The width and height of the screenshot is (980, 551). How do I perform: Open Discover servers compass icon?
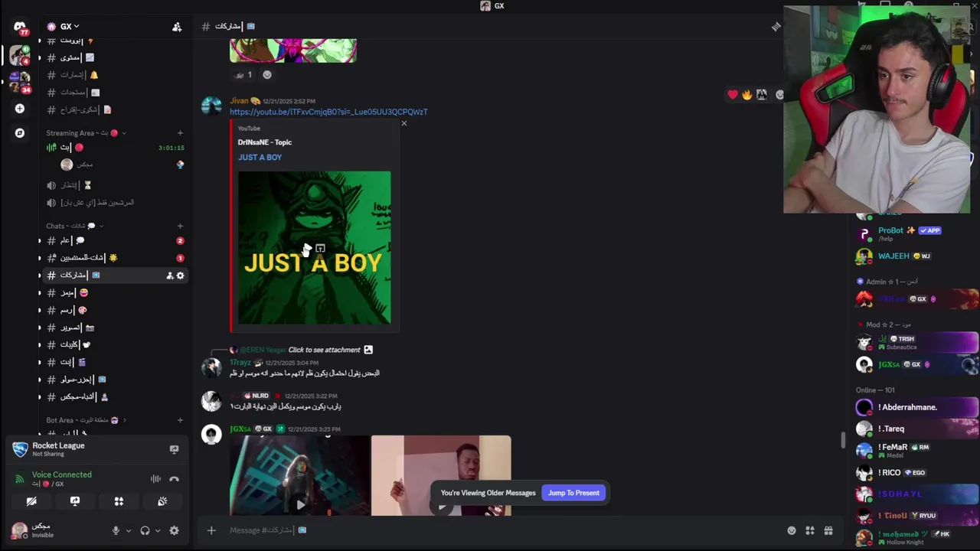coord(20,133)
